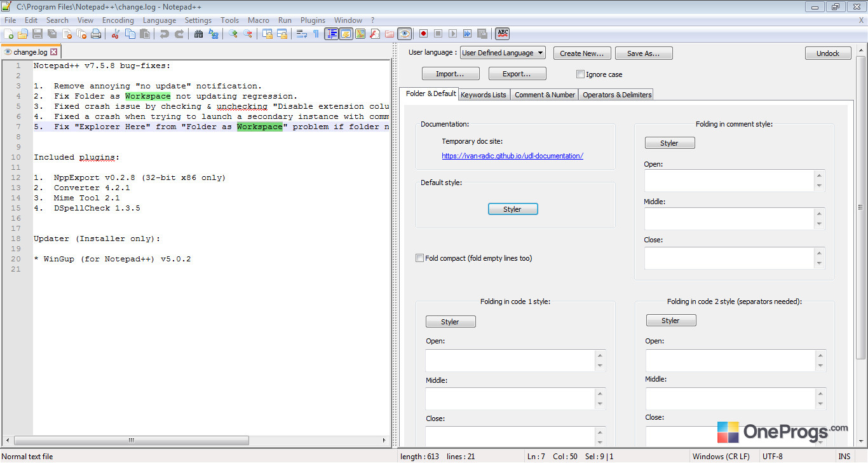Open the Plugins menu

[313, 20]
